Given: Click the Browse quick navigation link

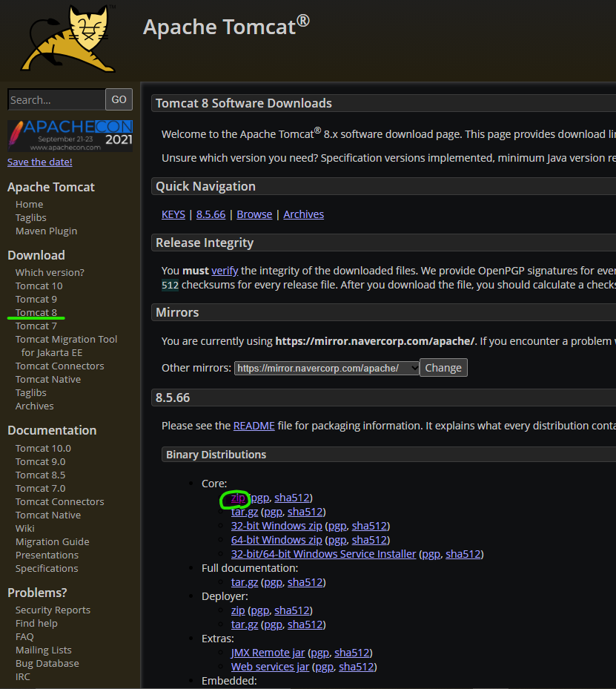Looking at the screenshot, I should 254,214.
